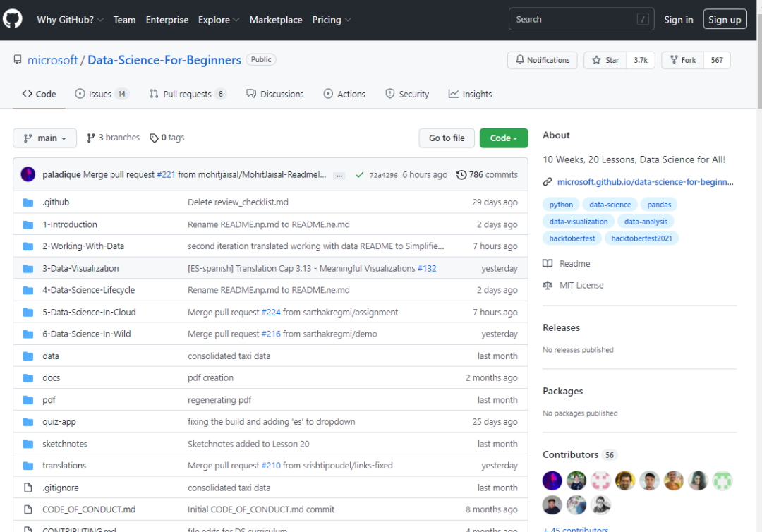The image size is (762, 532).
Task: Switch to the Code tab
Action: [39, 94]
